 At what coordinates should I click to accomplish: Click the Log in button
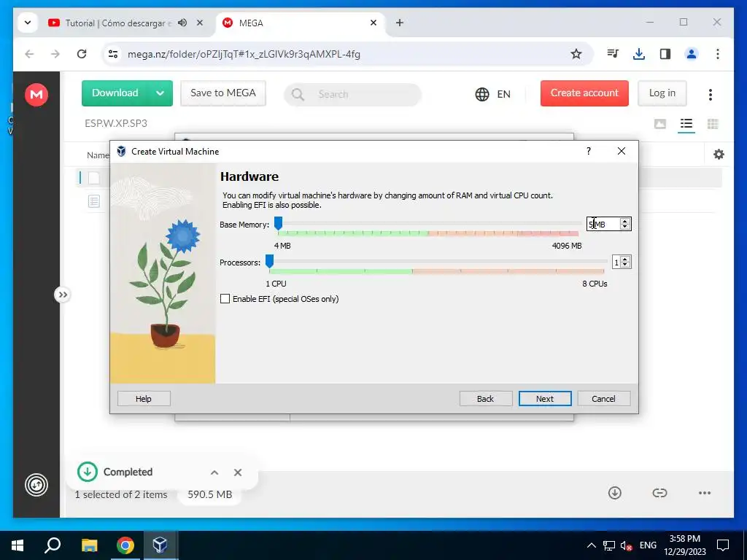point(662,93)
